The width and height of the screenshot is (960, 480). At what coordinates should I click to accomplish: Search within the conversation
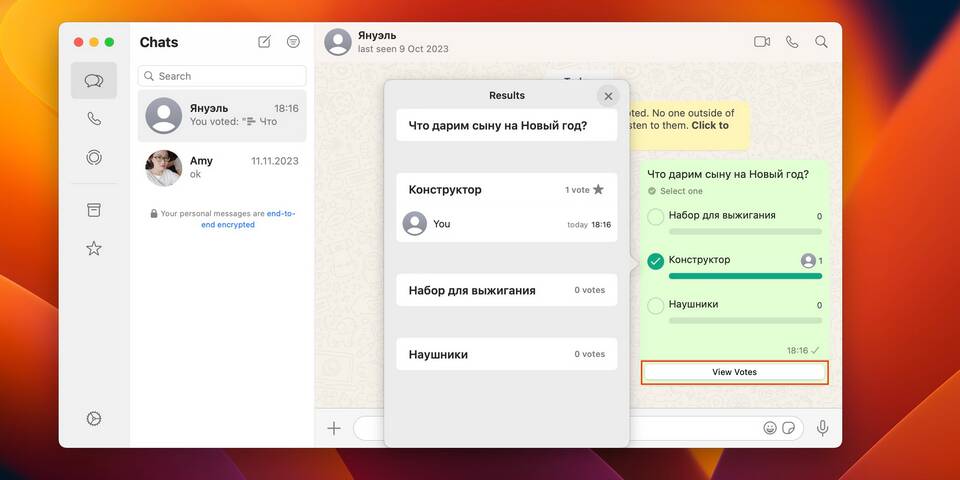pyautogui.click(x=821, y=42)
